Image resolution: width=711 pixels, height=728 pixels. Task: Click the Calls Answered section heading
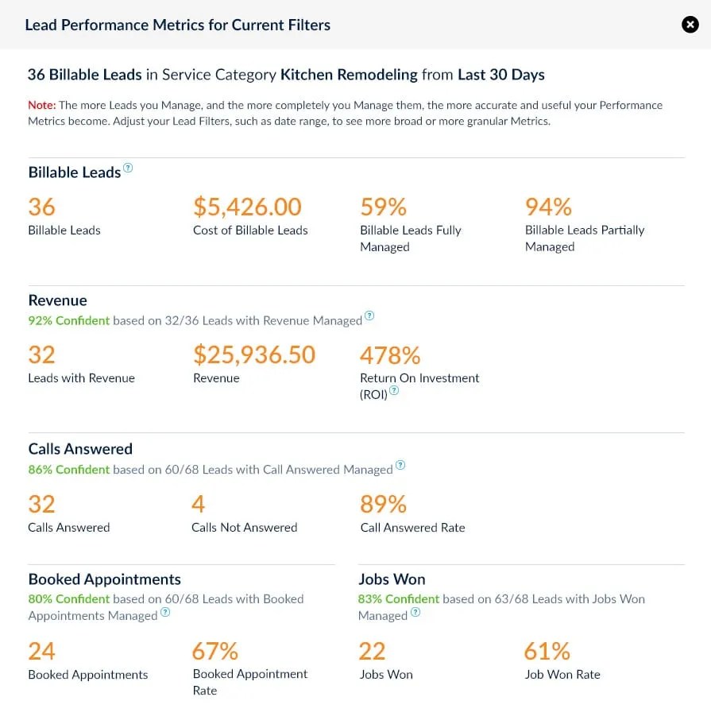(79, 448)
